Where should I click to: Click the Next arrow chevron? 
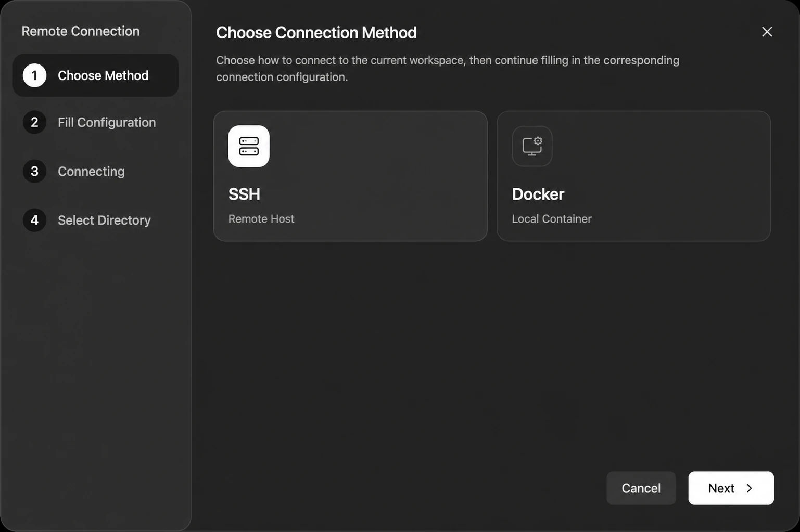pos(750,488)
